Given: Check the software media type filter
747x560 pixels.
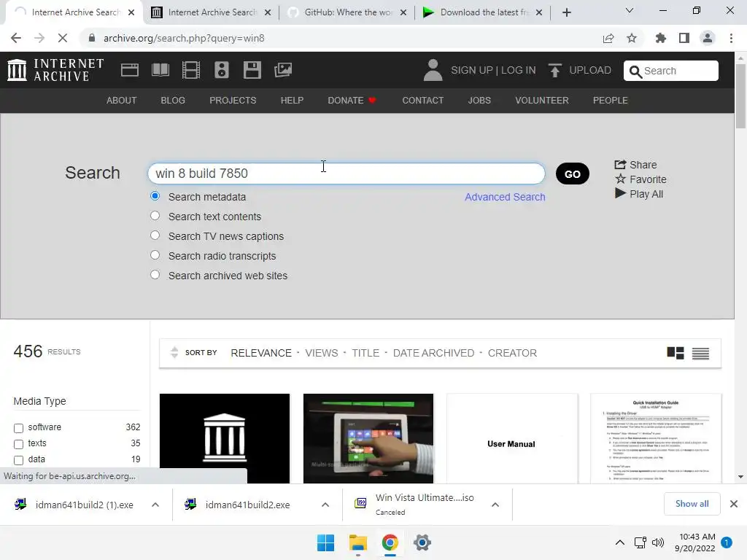Looking at the screenshot, I should point(18,428).
